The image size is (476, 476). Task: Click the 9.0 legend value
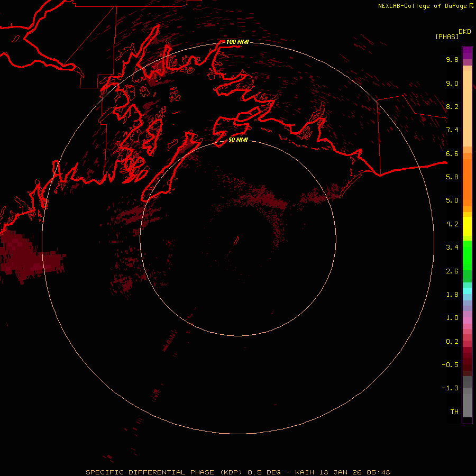point(452,83)
